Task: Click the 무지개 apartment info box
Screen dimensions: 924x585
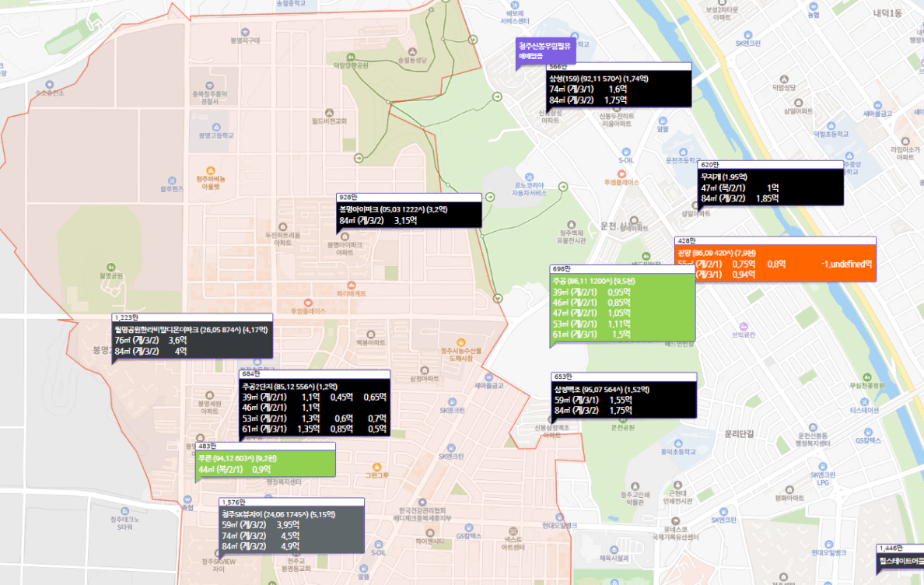Action: pyautogui.click(x=771, y=187)
